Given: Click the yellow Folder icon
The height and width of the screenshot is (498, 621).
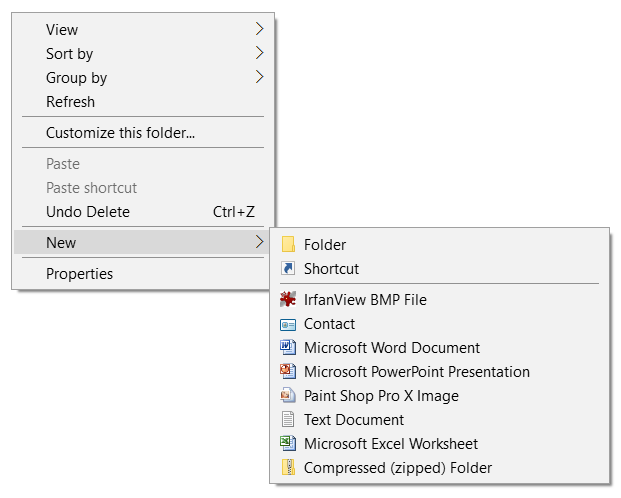Looking at the screenshot, I should click(x=288, y=244).
